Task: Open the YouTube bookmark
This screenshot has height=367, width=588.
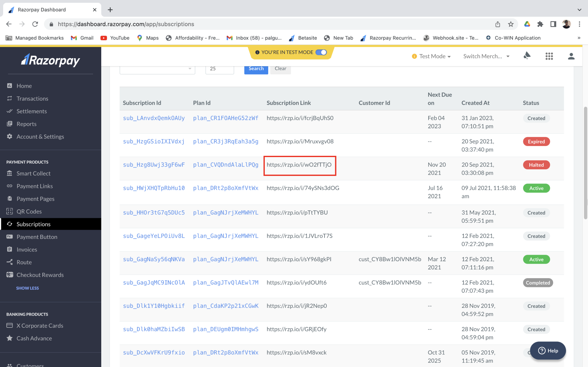Action: [x=115, y=38]
